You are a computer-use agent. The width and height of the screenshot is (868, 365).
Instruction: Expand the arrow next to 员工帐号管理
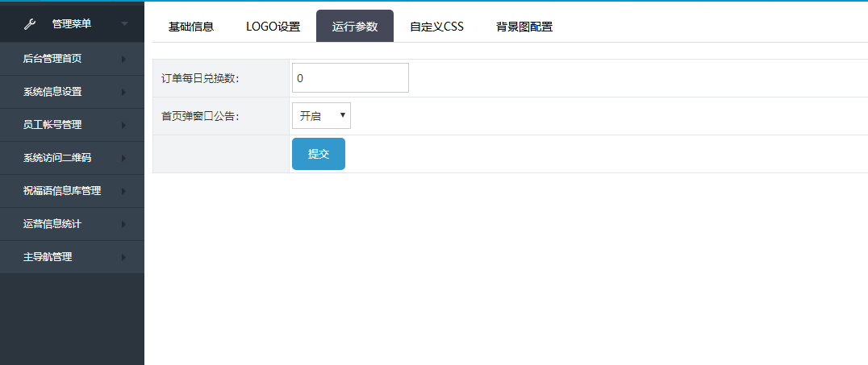point(124,125)
